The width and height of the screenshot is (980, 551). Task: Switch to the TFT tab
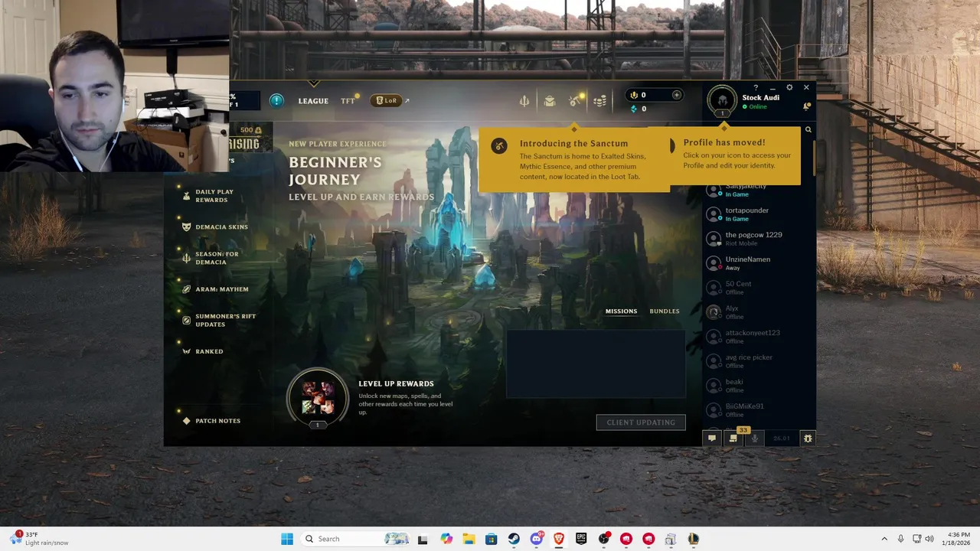(x=348, y=101)
